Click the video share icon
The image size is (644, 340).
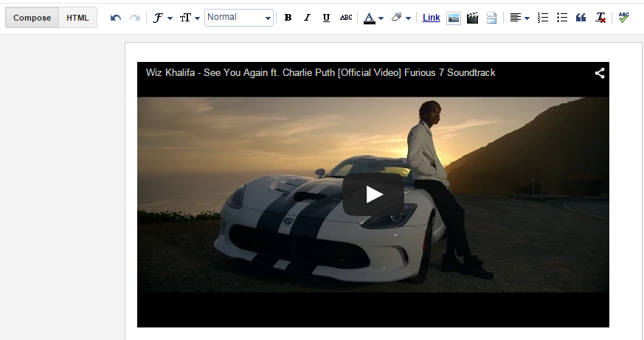click(600, 73)
